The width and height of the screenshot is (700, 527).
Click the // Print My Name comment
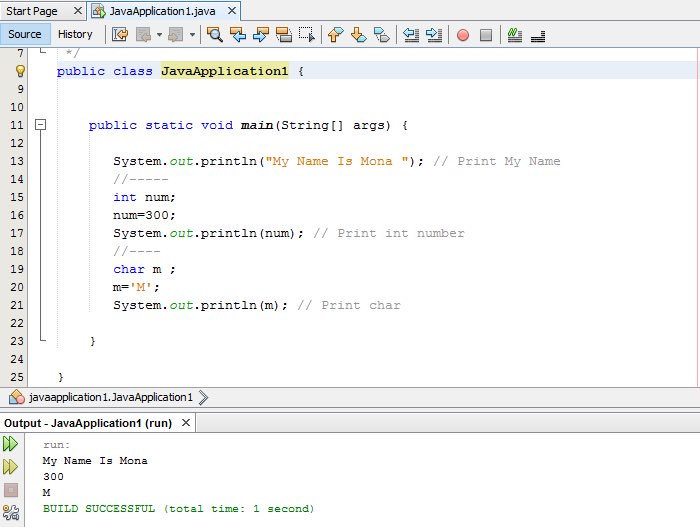coord(496,161)
